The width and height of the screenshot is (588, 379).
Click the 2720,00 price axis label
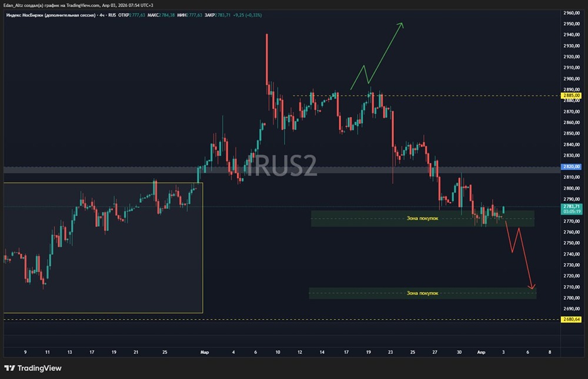572,276
